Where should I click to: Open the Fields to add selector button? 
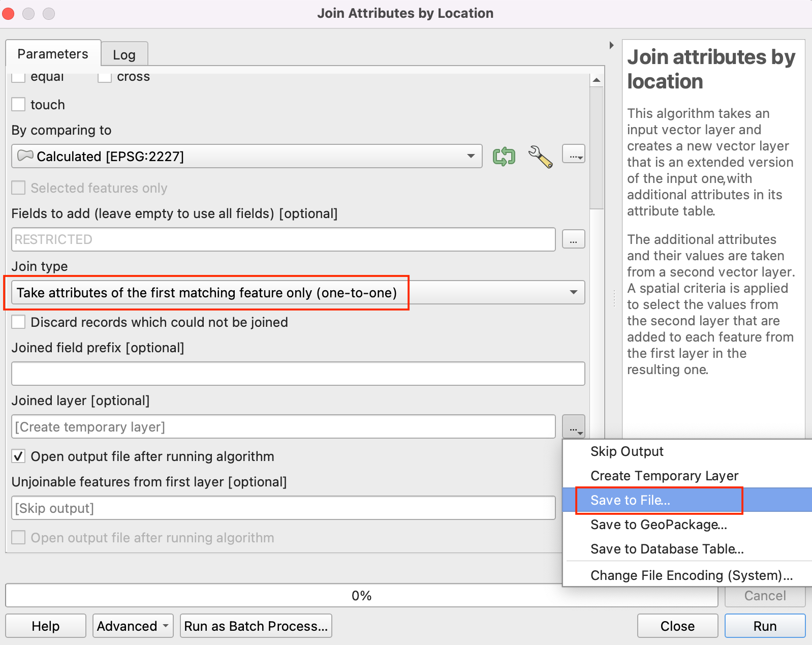[573, 239]
